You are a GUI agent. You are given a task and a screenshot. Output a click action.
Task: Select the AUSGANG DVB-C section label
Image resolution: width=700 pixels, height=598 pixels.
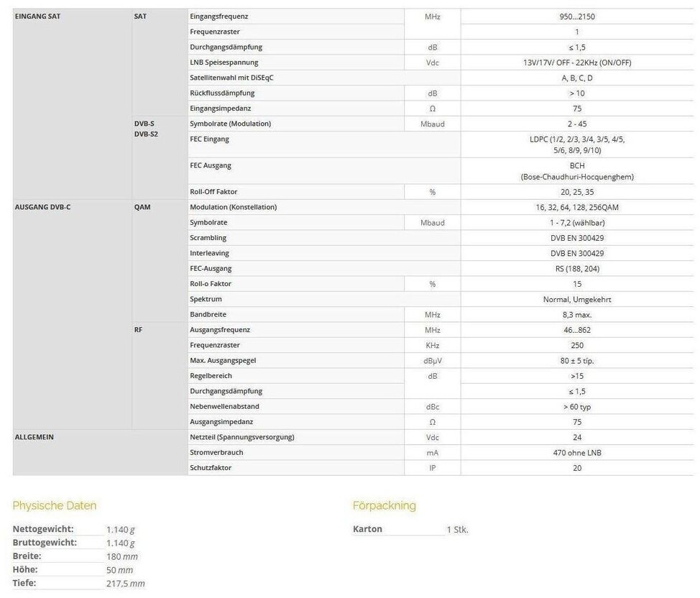click(x=42, y=207)
